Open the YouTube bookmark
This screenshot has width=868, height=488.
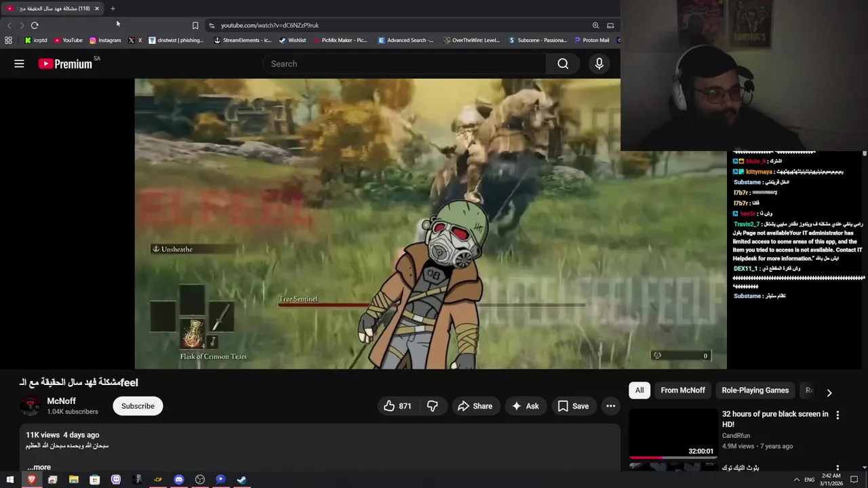[x=68, y=40]
